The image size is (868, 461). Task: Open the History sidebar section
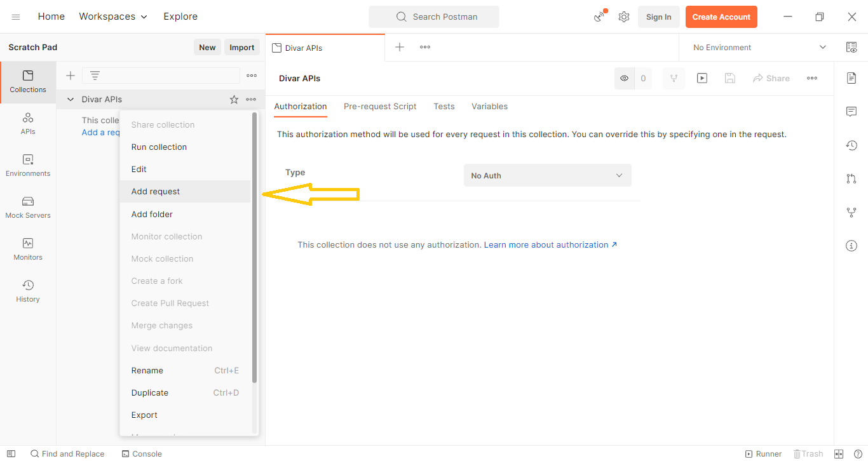click(x=28, y=291)
